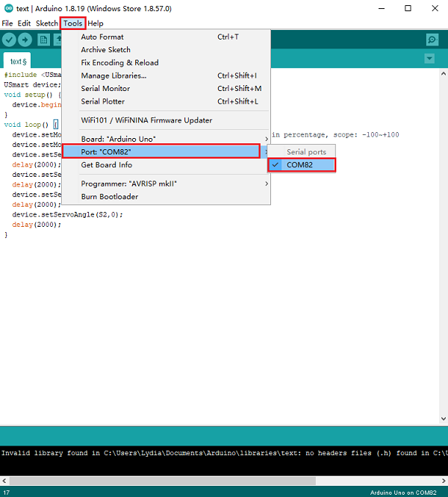The height and width of the screenshot is (497, 448).
Task: Choose Auto Format
Action: click(x=167, y=37)
